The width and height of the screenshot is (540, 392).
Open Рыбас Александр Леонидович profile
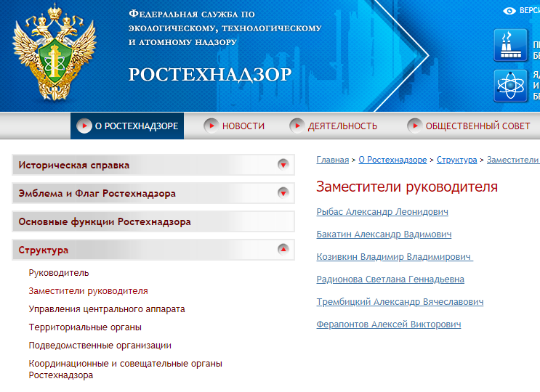tap(382, 212)
